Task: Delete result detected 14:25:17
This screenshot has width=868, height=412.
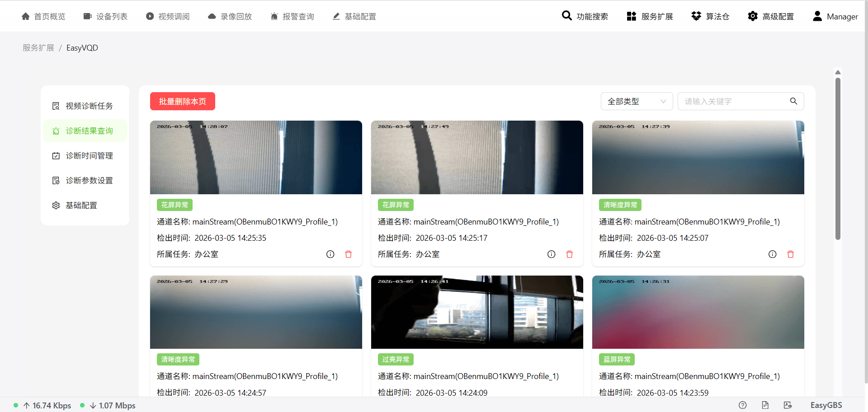Action: point(570,254)
